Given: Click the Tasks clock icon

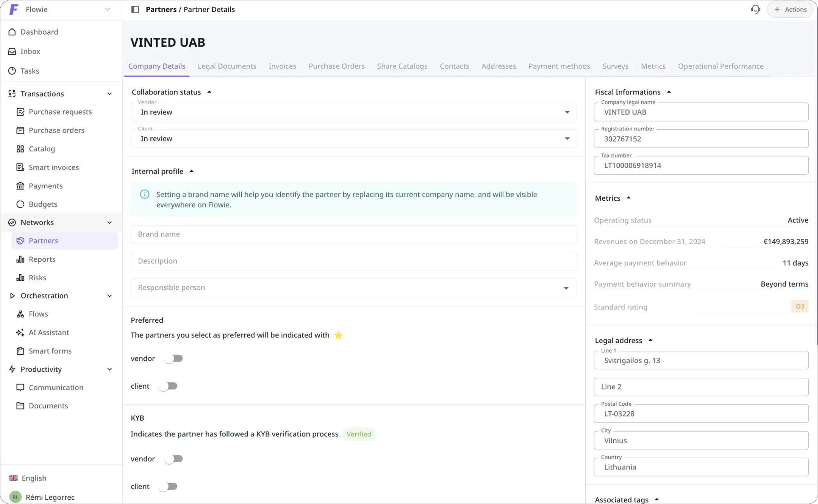Looking at the screenshot, I should coord(12,71).
